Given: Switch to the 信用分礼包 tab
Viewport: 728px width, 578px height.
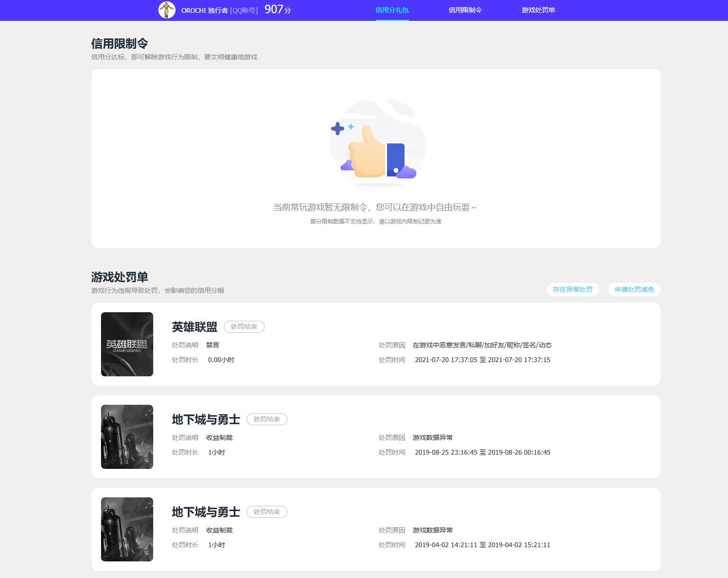Looking at the screenshot, I should [392, 10].
